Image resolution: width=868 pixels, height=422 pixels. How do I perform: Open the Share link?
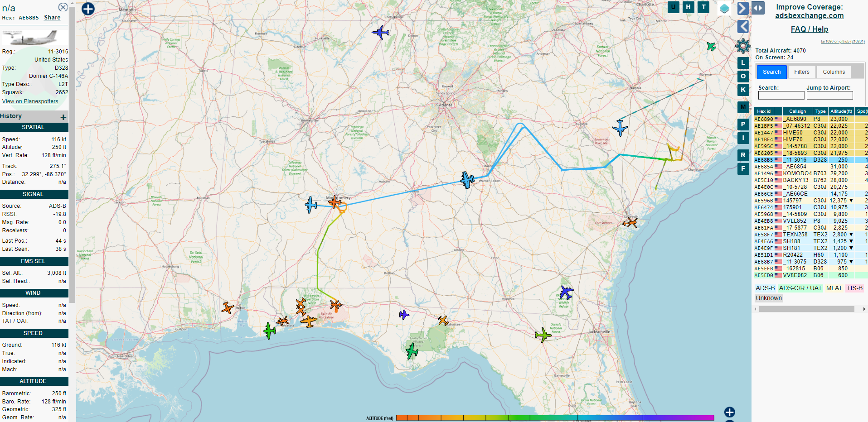[x=52, y=18]
